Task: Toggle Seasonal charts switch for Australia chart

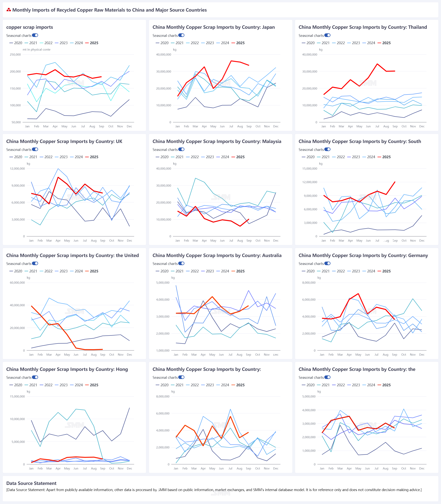Action: point(181,263)
